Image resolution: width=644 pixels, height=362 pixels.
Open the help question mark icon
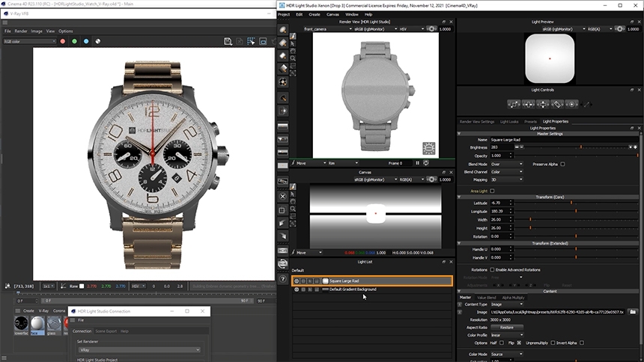click(x=282, y=279)
